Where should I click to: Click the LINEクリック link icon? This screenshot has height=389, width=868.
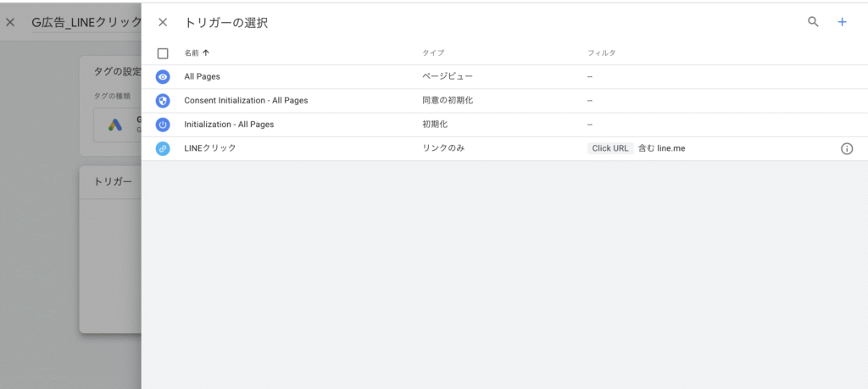click(x=163, y=148)
